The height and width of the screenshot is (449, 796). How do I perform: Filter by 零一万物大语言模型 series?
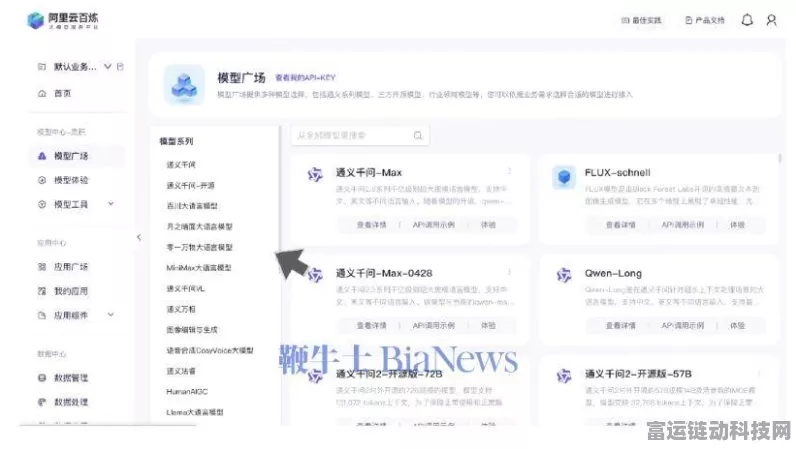[199, 247]
